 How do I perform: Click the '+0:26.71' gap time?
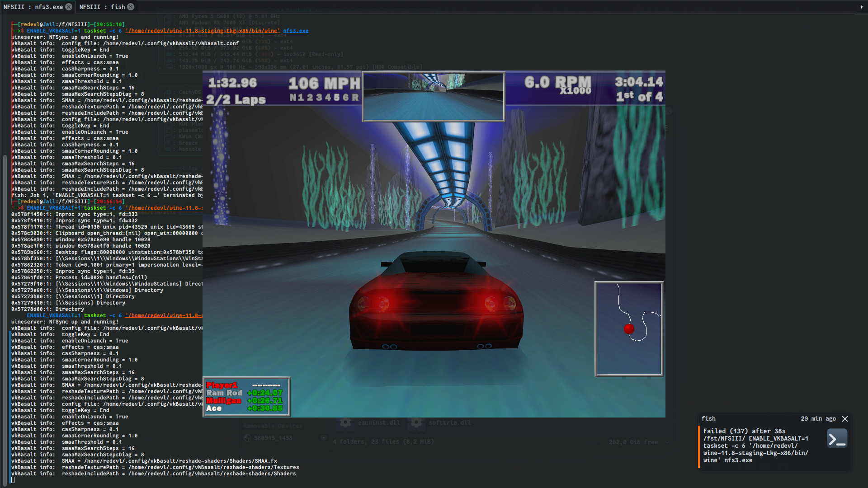(265, 401)
